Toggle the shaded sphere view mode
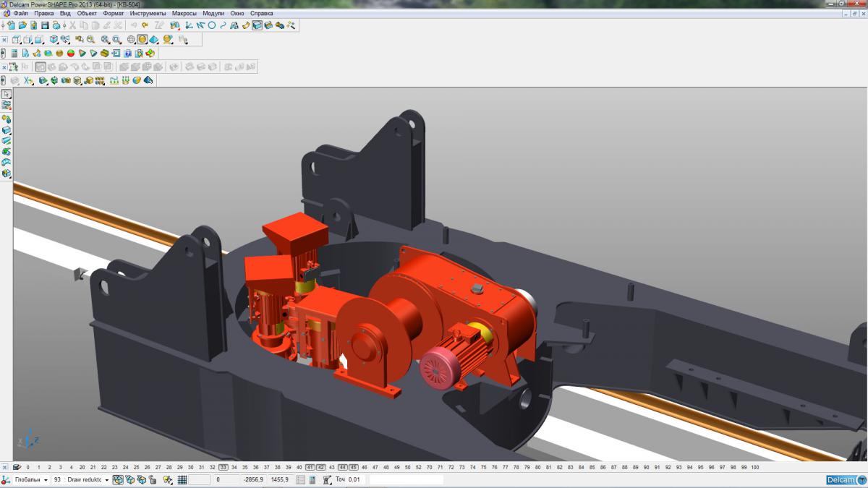 click(142, 40)
